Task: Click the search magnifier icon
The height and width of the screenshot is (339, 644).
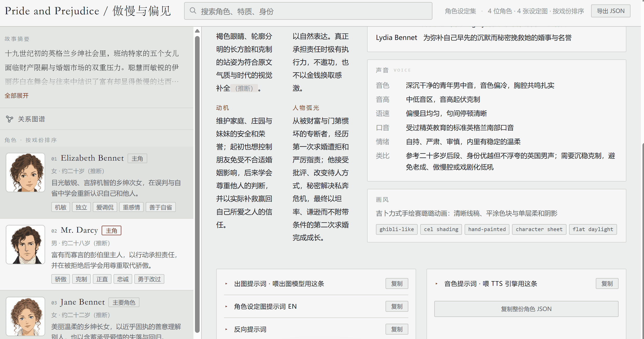Action: [193, 11]
